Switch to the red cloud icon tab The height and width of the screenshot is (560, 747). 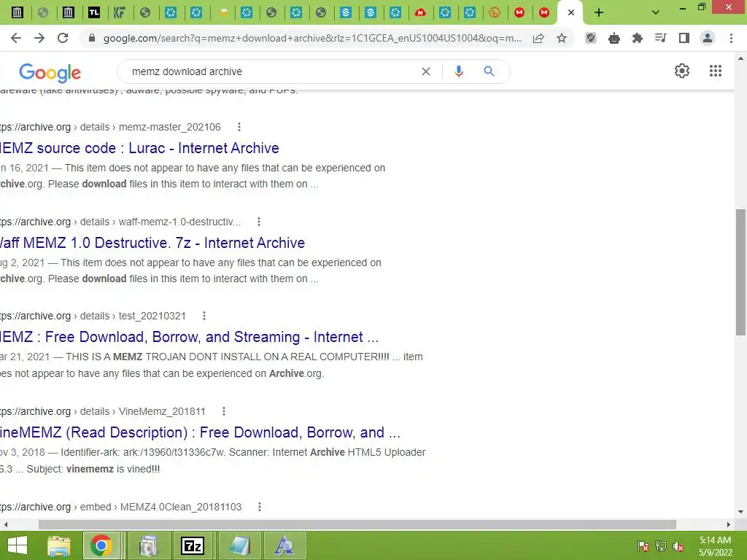419,12
